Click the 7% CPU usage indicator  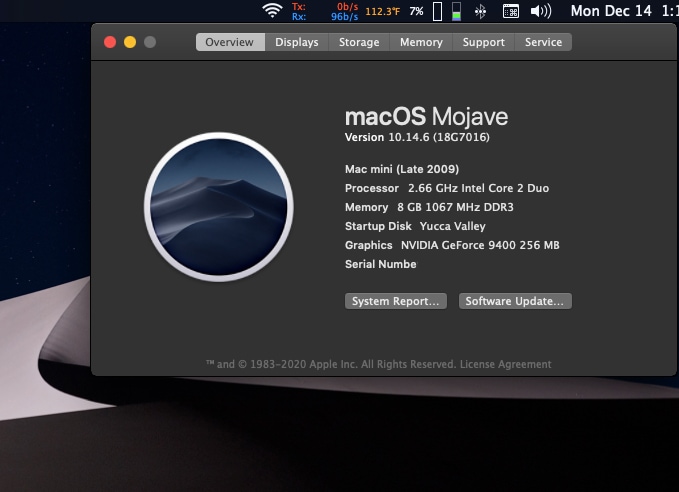point(416,11)
